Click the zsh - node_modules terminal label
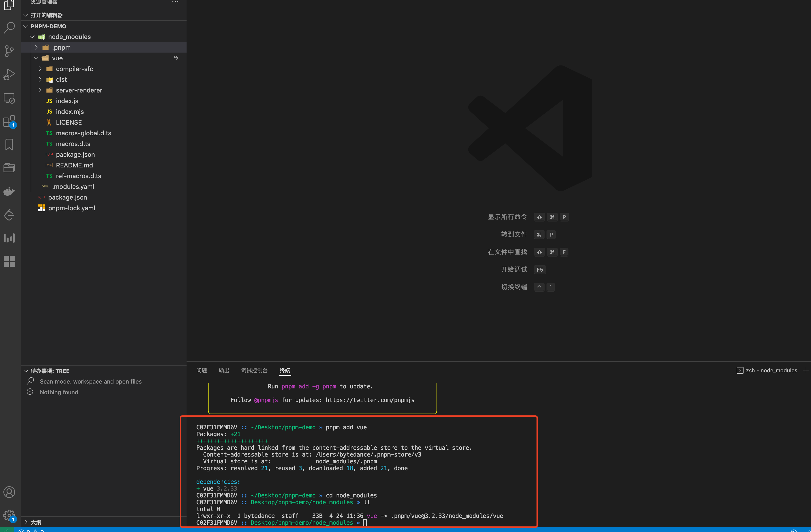 (x=772, y=370)
